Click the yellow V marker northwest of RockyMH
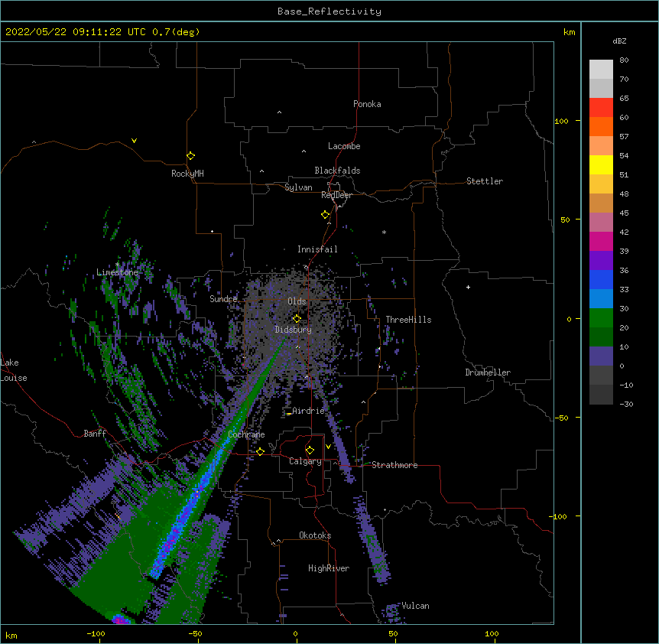This screenshot has height=644, width=659. (134, 141)
